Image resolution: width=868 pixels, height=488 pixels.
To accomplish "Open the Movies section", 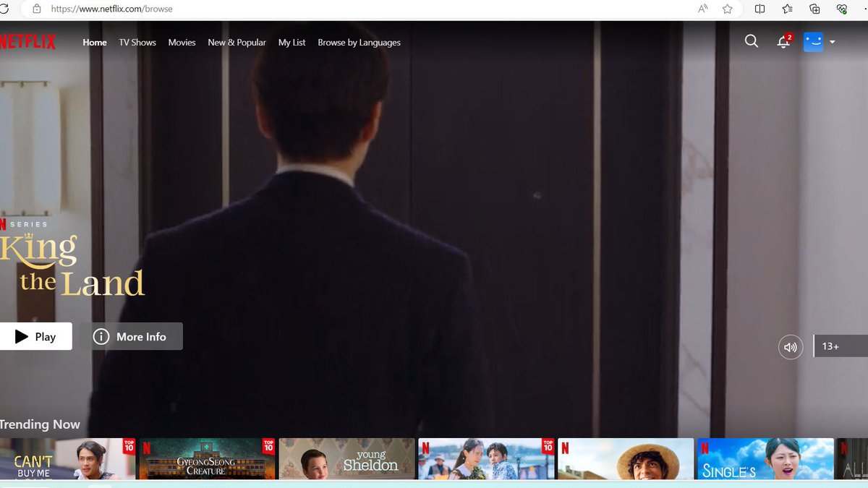I will pyautogui.click(x=182, y=43).
